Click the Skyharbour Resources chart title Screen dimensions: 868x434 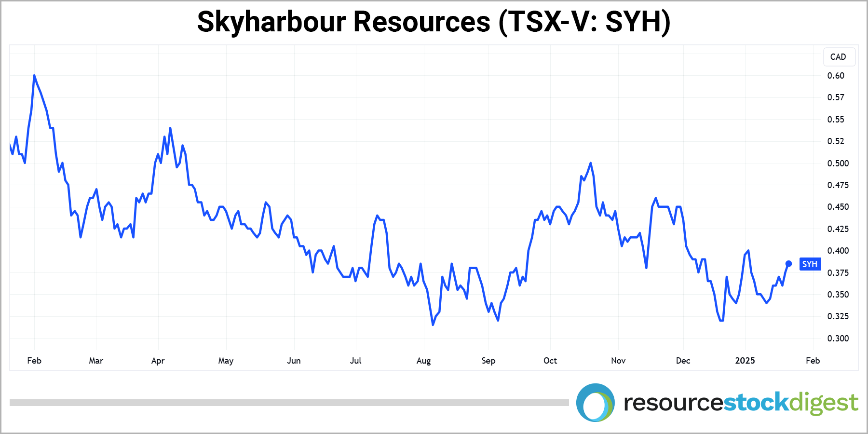434,22
